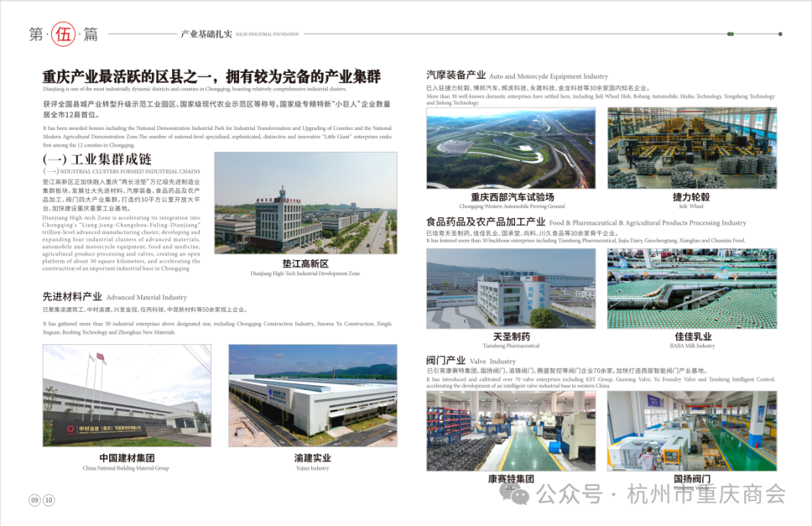Click the section title 先进材料产业
812x526 pixels.
pos(72,297)
